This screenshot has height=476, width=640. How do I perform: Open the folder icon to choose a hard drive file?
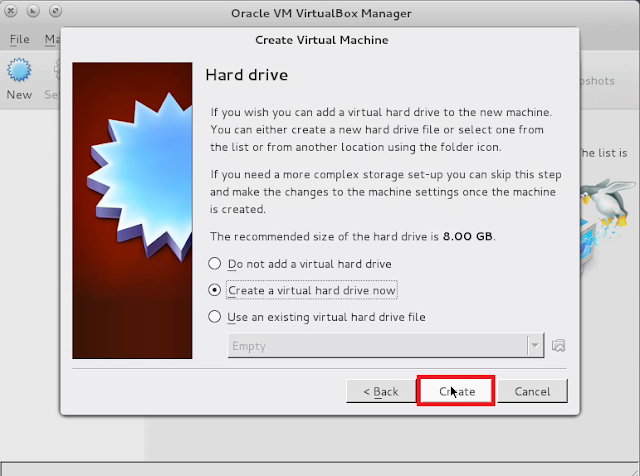(x=558, y=346)
